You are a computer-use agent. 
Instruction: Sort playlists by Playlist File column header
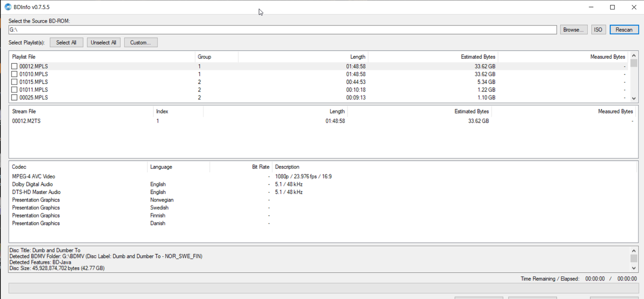point(102,57)
